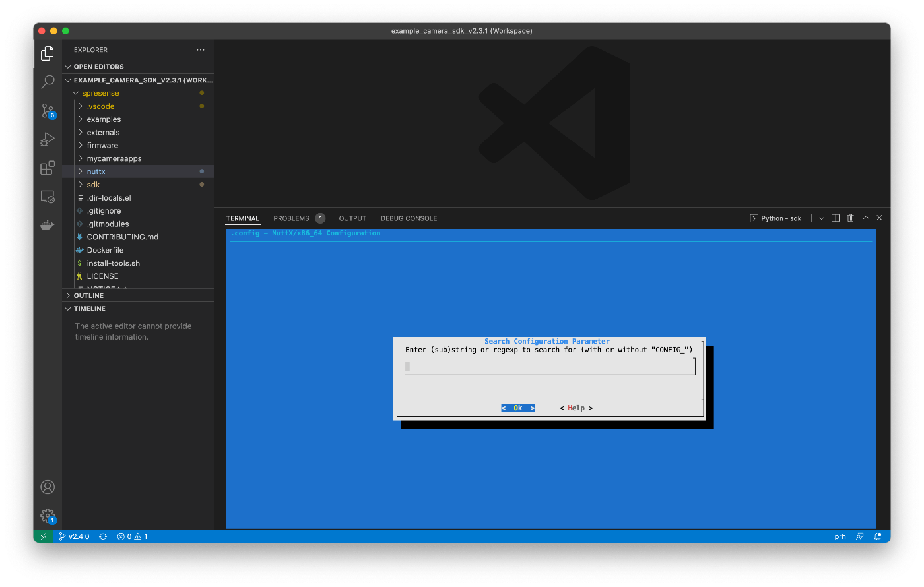Switch to the TERMINAL tab
The height and width of the screenshot is (587, 924).
click(x=243, y=218)
